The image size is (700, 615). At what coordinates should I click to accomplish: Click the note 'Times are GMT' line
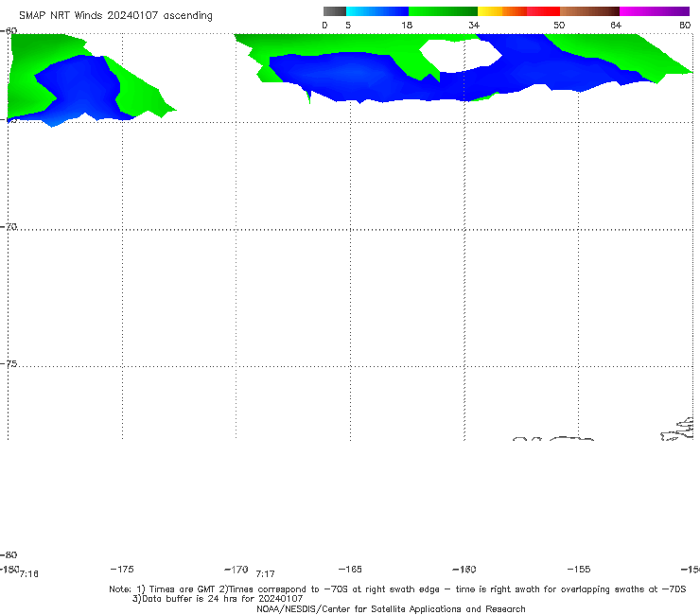[397, 589]
